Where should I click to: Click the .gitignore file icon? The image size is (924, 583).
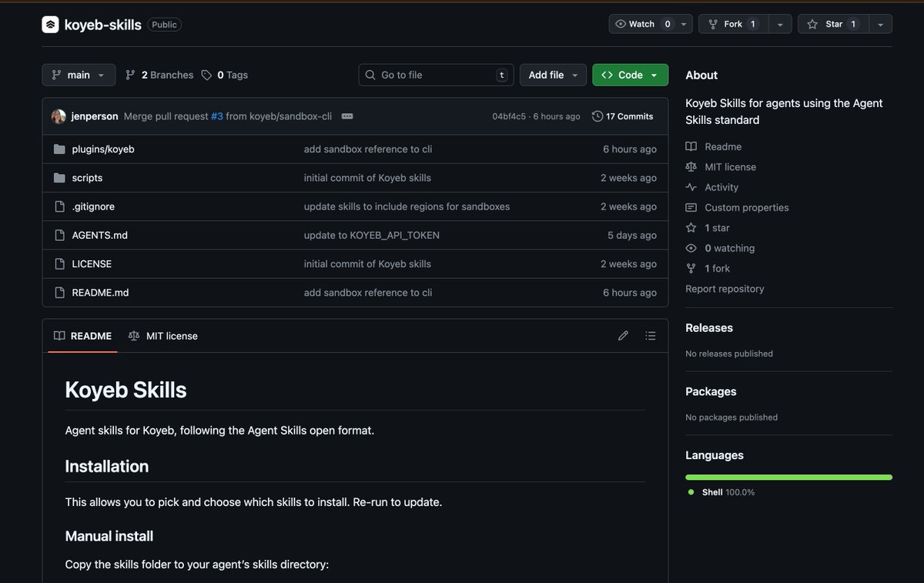[x=59, y=206]
